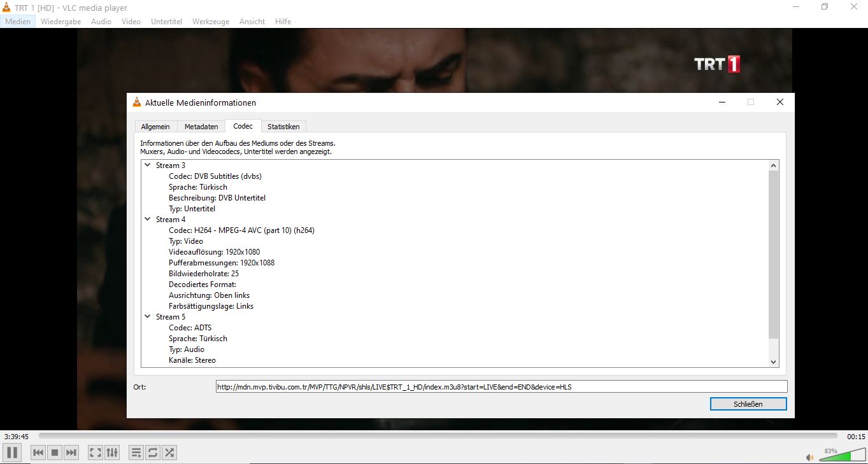Toggle fullscreen video mode

pos(96,453)
